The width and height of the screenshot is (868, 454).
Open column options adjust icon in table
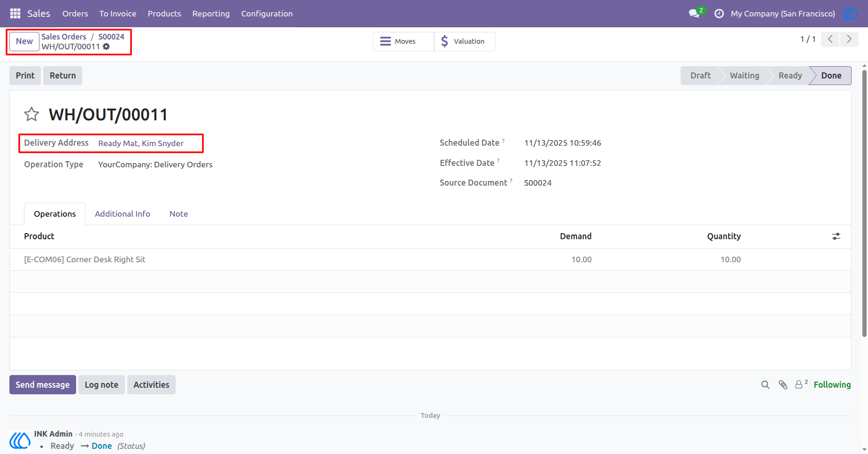point(836,236)
